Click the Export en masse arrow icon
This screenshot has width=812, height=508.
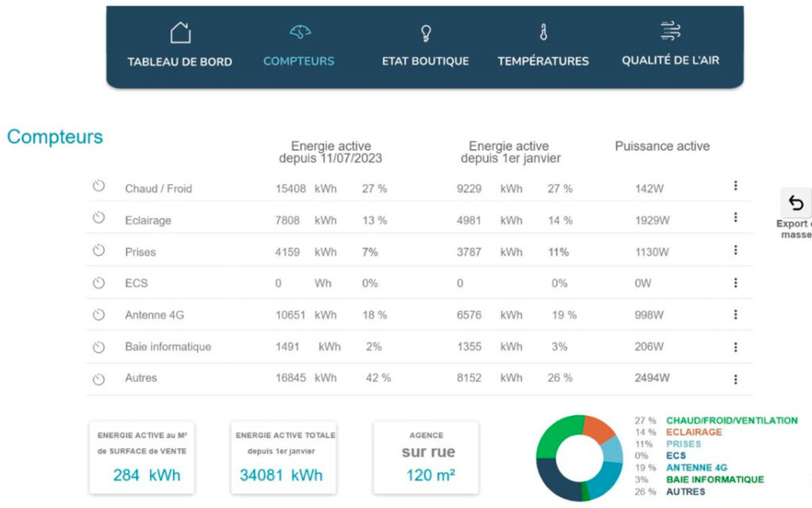tap(796, 203)
